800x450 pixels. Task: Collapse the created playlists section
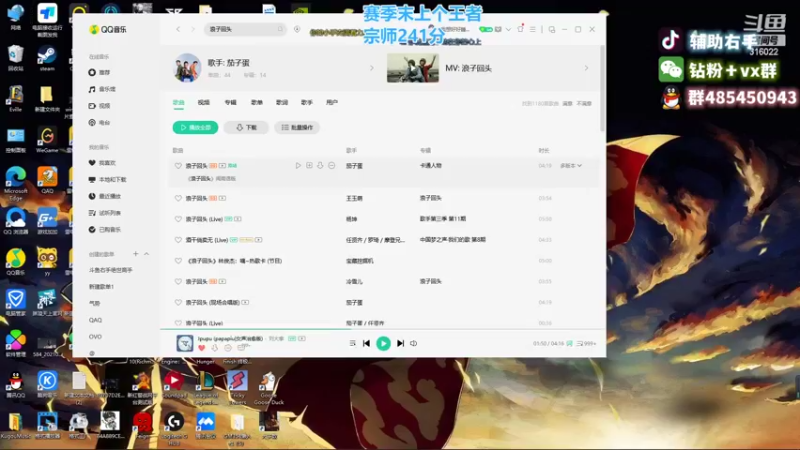click(x=146, y=254)
